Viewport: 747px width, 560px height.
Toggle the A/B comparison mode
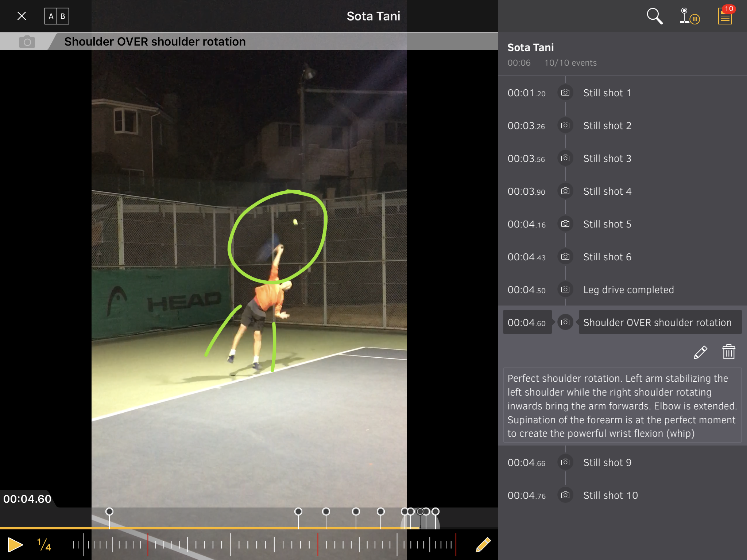[x=57, y=16]
